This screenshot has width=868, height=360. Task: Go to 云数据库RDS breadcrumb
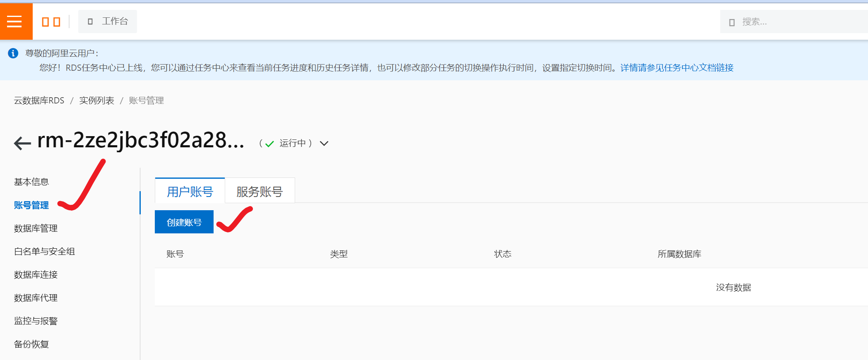(39, 101)
